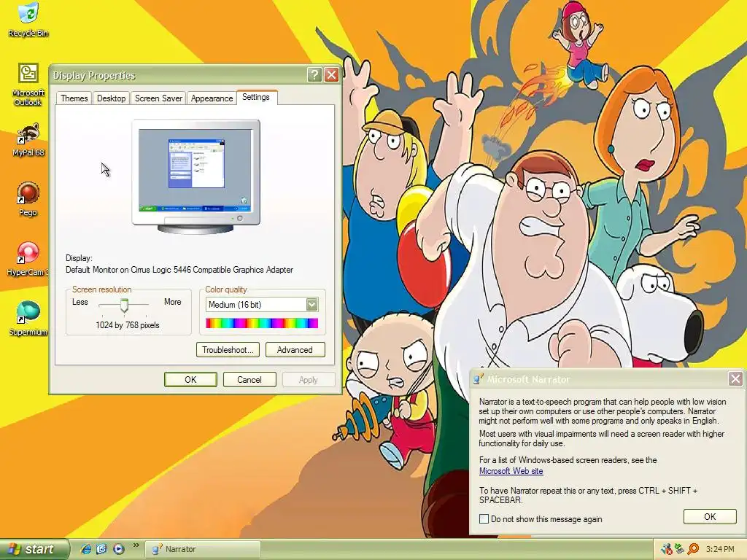Check "Do not show this message again"

coord(484,519)
